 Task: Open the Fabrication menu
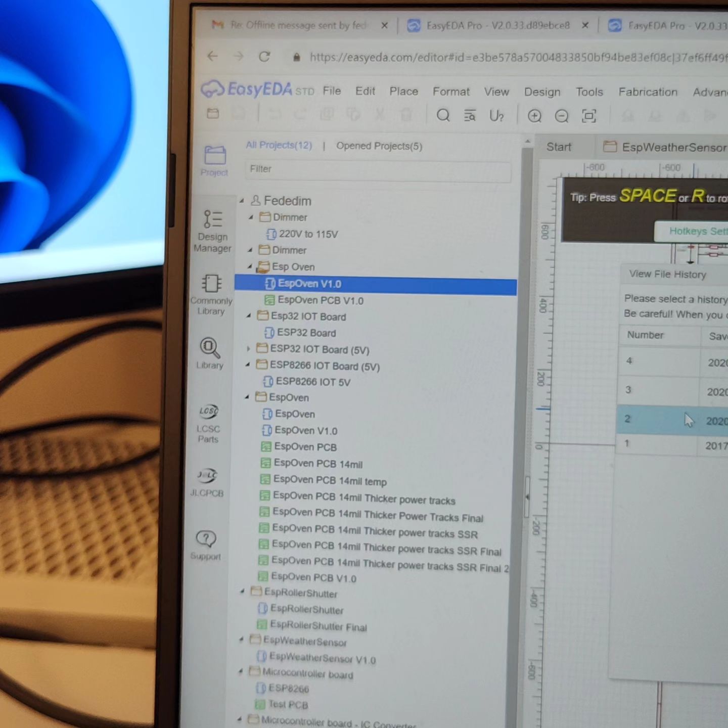click(x=648, y=92)
